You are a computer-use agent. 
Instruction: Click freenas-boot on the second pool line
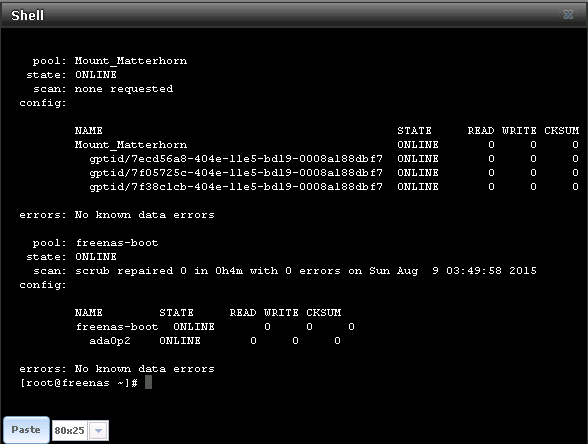click(x=117, y=243)
